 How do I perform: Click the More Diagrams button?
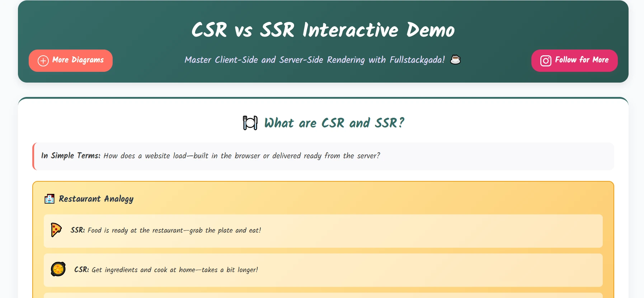[71, 61]
